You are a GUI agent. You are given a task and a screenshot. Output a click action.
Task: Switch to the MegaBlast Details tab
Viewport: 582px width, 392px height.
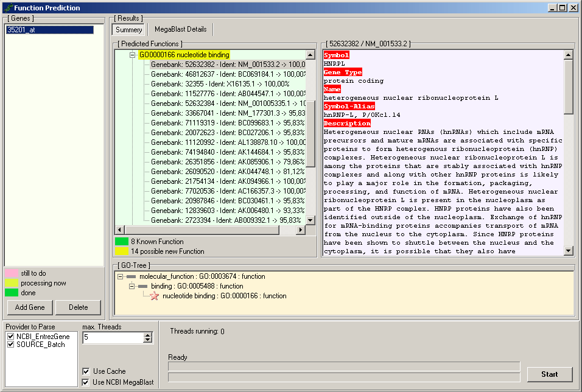pyautogui.click(x=180, y=29)
